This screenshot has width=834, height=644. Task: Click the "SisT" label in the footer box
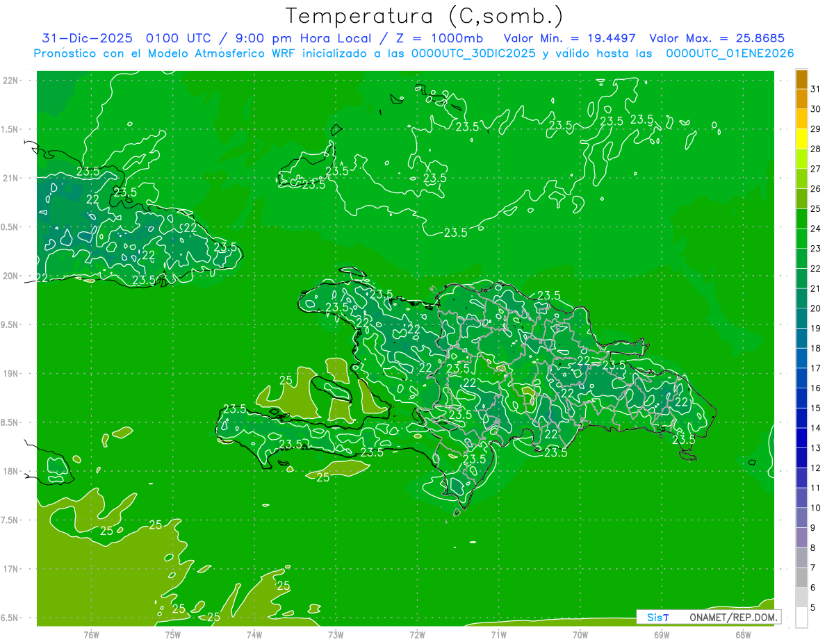pos(657,617)
